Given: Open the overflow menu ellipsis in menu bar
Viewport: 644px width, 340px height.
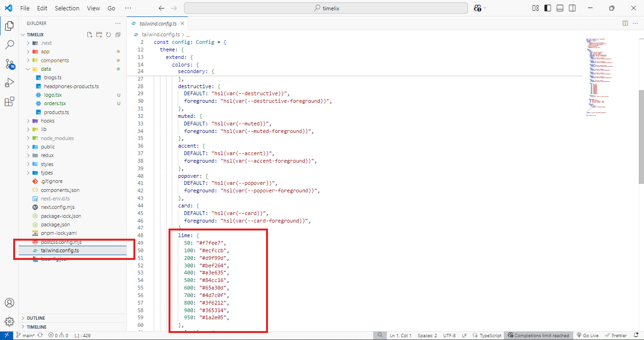Looking at the screenshot, I should [x=128, y=8].
